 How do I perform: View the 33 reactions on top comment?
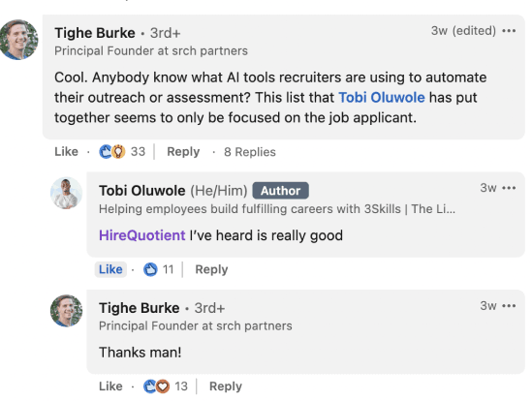click(x=122, y=152)
